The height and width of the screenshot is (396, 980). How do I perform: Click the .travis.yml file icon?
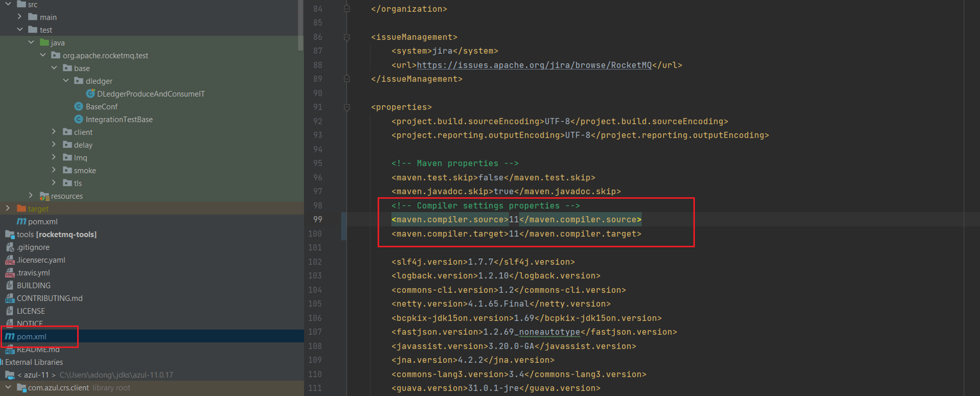pyautogui.click(x=10, y=272)
